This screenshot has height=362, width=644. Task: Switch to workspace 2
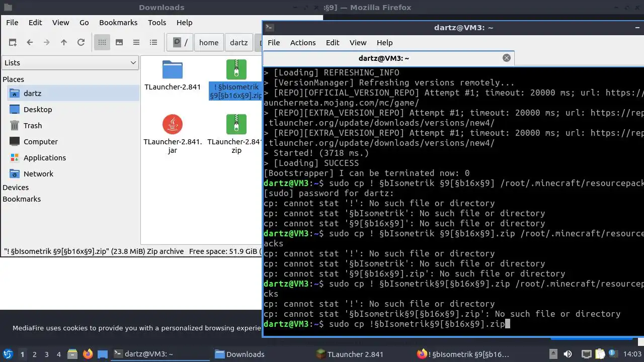34,354
